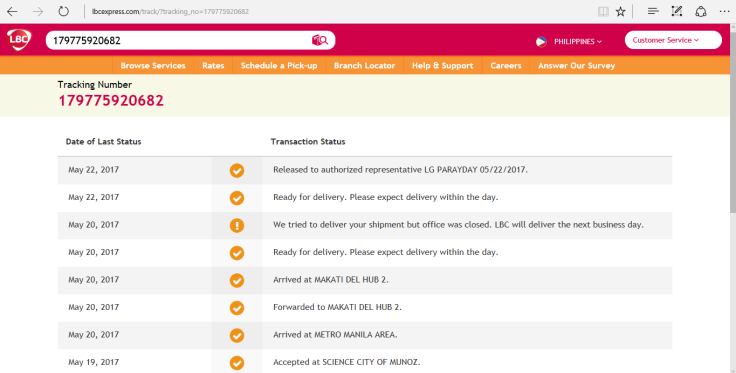This screenshot has width=736, height=373.
Task: Click the Philippines flag icon
Action: tap(541, 41)
